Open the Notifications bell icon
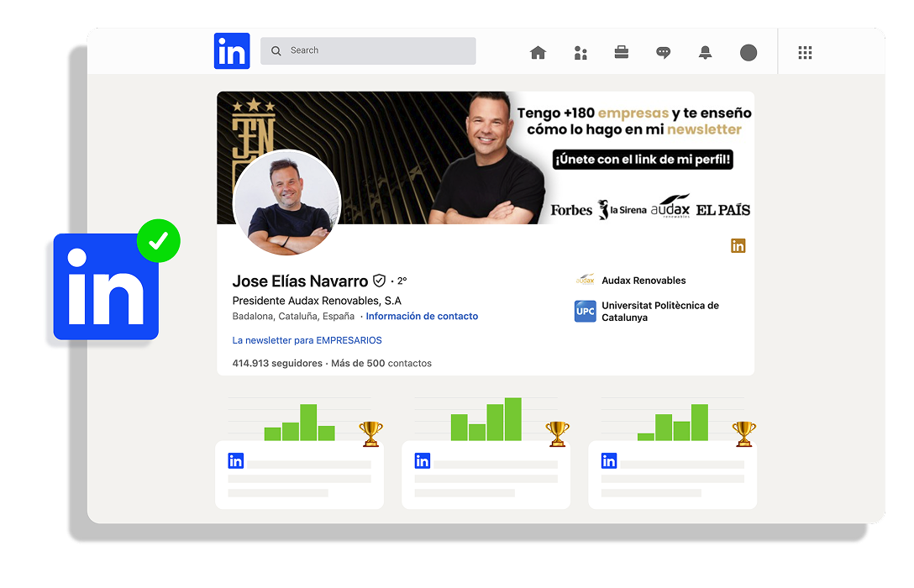The image size is (914, 588). click(x=705, y=53)
